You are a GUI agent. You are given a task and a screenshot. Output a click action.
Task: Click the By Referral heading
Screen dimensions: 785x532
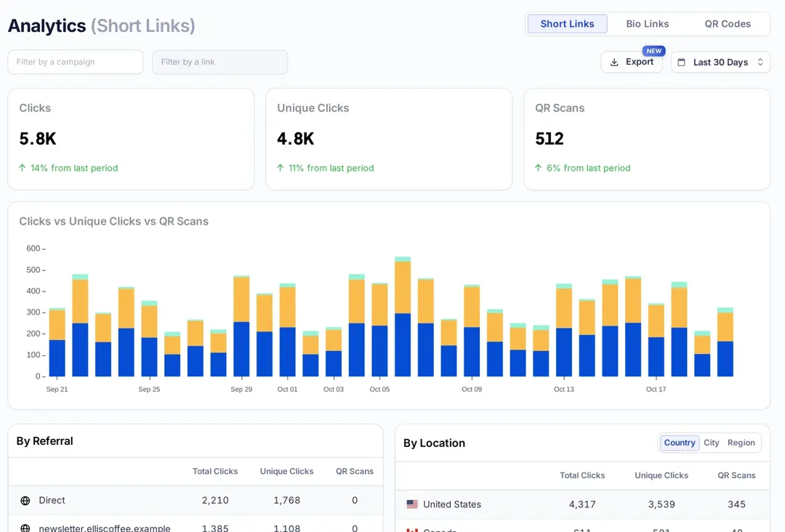click(x=44, y=441)
